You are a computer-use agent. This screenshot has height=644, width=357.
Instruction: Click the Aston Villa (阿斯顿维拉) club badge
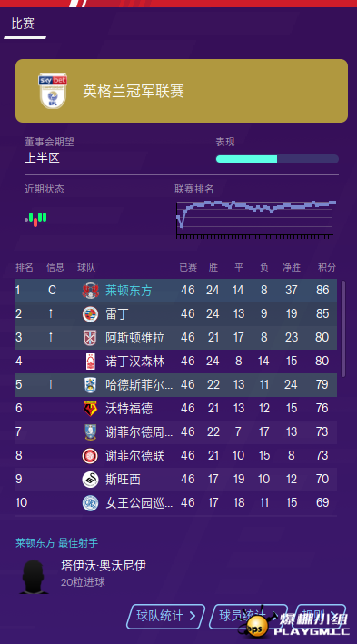90,338
